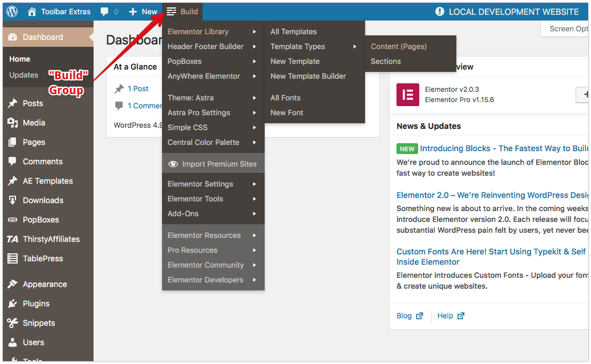Open Introducing Blocks news article link
The height and width of the screenshot is (364, 591).
tap(504, 148)
